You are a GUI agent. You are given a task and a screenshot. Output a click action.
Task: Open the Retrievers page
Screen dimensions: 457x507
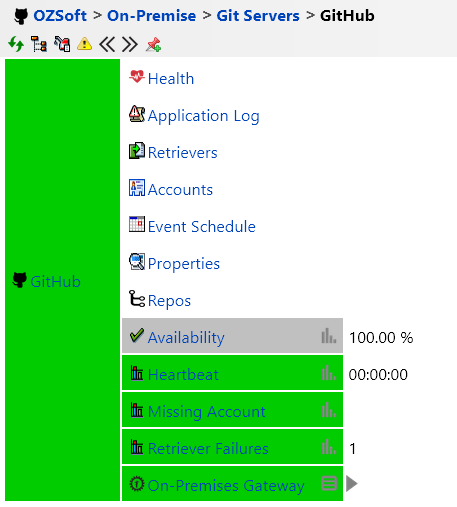coord(182,153)
